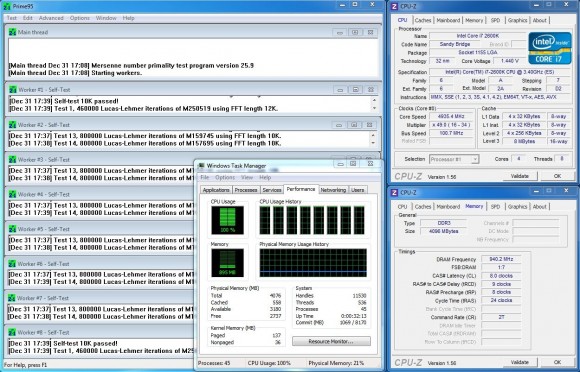Screen dimensions: 580x372
Task: Click the upper CPU-Z window Z icon
Action: coord(395,6)
